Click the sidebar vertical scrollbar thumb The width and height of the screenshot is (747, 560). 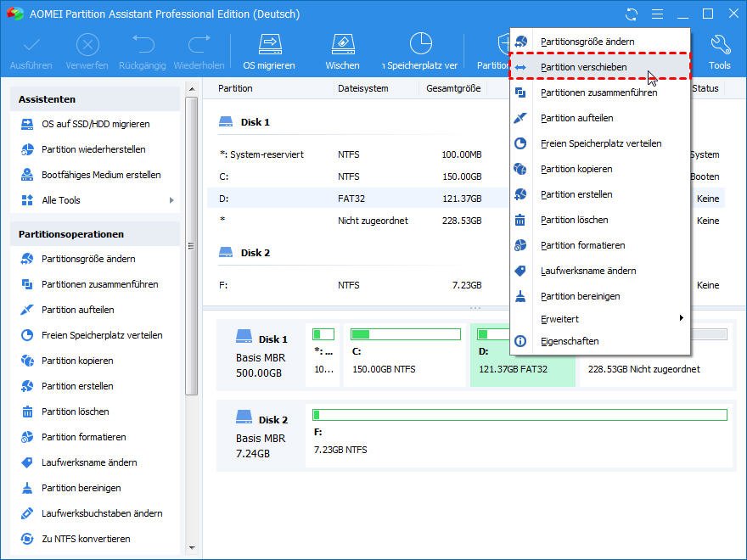pos(192,246)
